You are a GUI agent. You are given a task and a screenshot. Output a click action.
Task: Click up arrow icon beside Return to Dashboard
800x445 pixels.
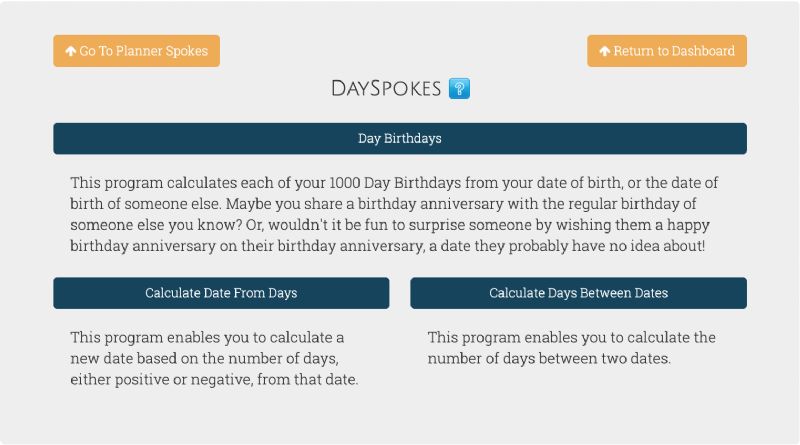click(x=605, y=51)
